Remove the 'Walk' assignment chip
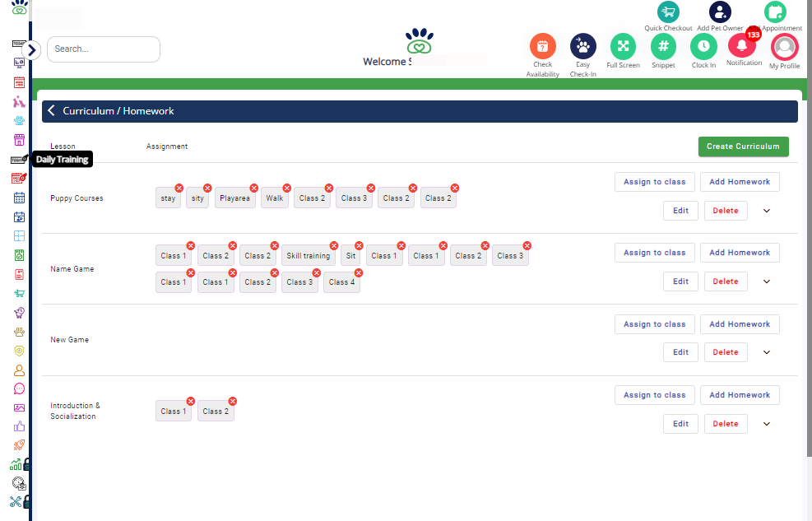Image resolution: width=812 pixels, height=521 pixels. click(x=287, y=188)
